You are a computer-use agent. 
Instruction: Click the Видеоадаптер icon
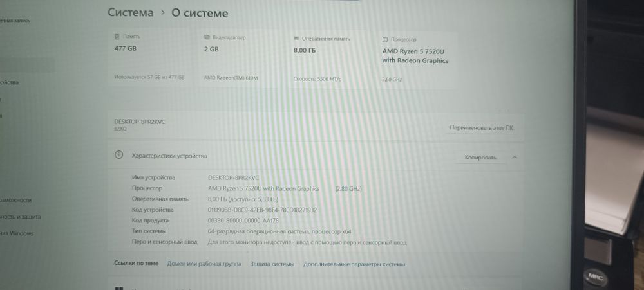[207, 37]
